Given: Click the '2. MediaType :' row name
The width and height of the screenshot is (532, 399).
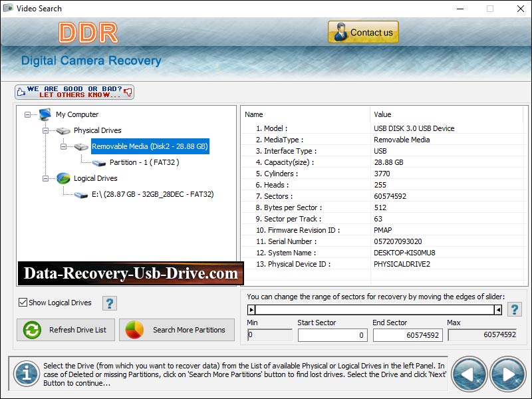Looking at the screenshot, I should [x=279, y=140].
